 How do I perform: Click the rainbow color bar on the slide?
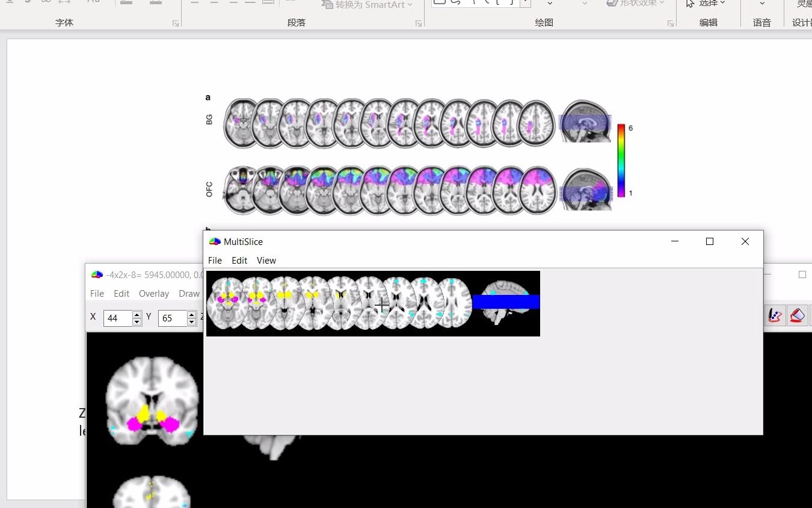click(621, 160)
